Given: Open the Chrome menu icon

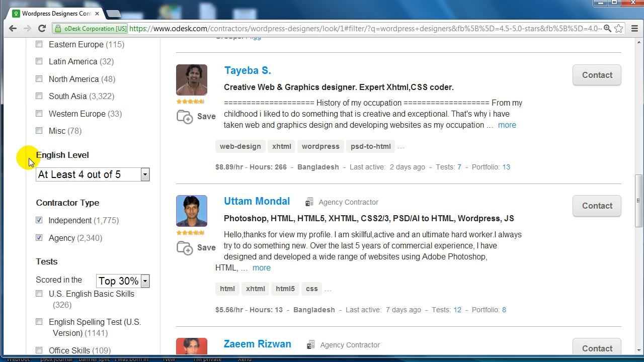Looking at the screenshot, I should (x=634, y=29).
